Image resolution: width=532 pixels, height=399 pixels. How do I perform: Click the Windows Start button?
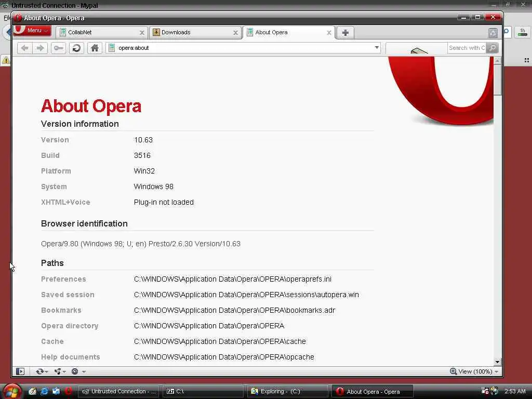click(x=12, y=392)
